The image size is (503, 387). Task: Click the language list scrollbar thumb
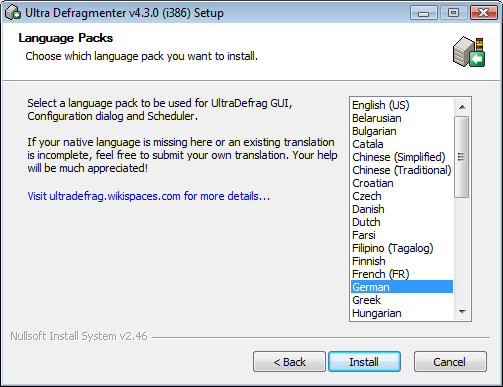[462, 157]
